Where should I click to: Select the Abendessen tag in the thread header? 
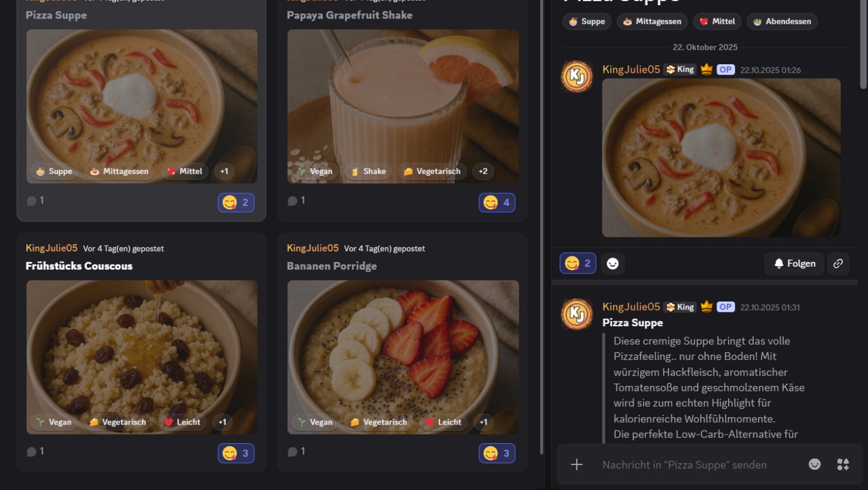pyautogui.click(x=782, y=21)
